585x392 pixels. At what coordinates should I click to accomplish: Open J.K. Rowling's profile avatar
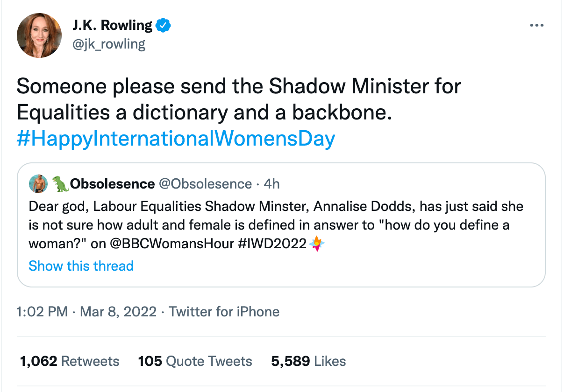pos(39,35)
